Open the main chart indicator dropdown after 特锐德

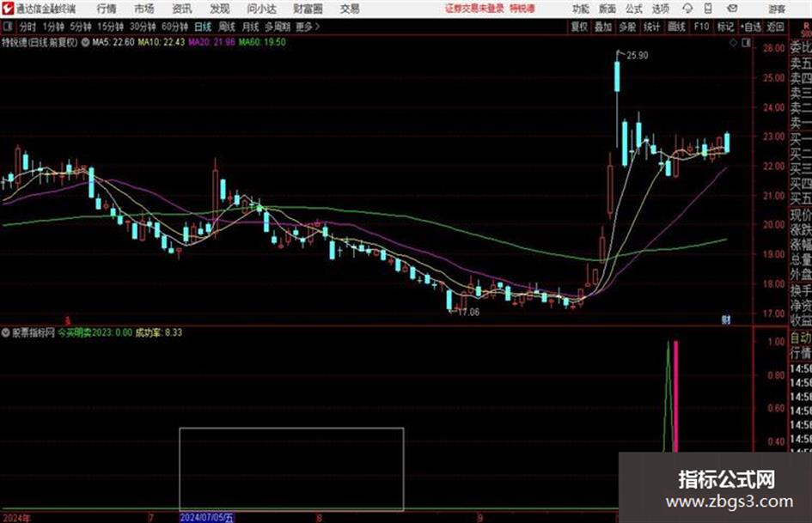coord(85,42)
